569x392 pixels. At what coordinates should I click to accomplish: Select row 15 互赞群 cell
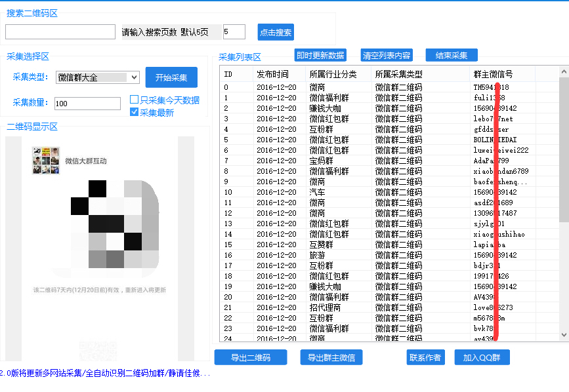(321, 245)
